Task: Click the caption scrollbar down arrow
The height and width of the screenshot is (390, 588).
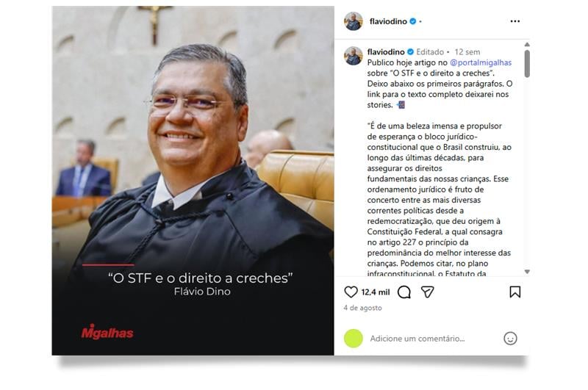Action: [x=527, y=272]
